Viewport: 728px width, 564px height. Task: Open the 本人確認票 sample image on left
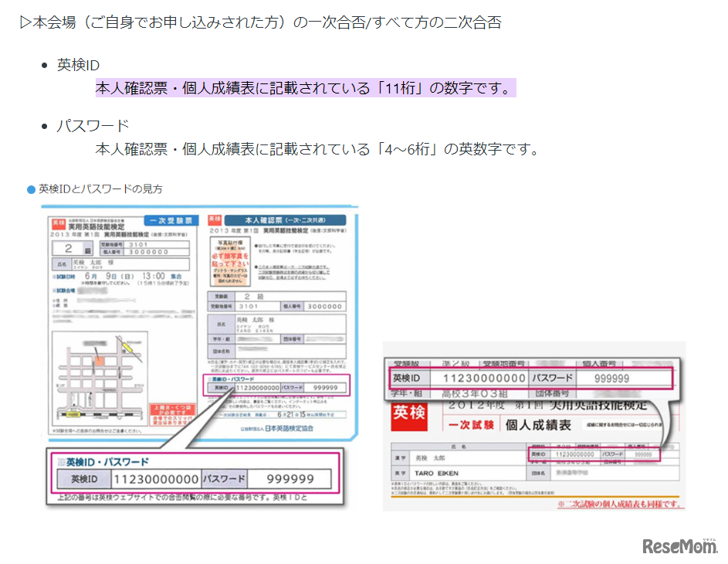coord(200,358)
